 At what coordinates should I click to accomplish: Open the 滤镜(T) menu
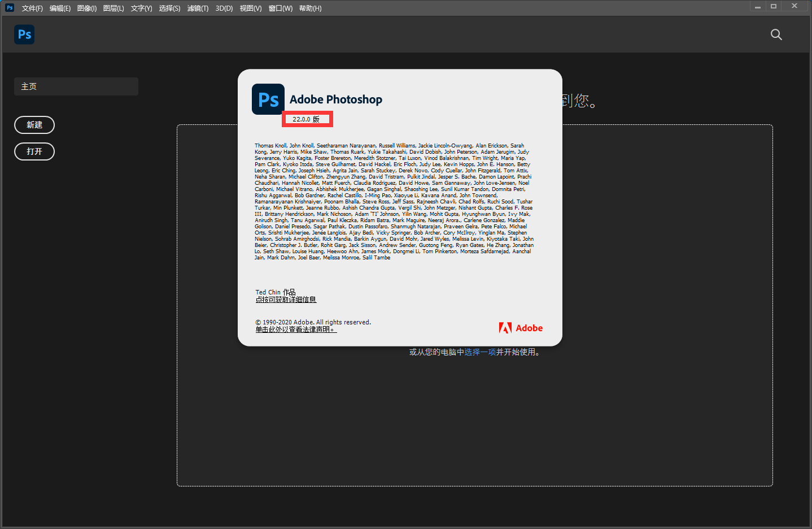(x=198, y=8)
